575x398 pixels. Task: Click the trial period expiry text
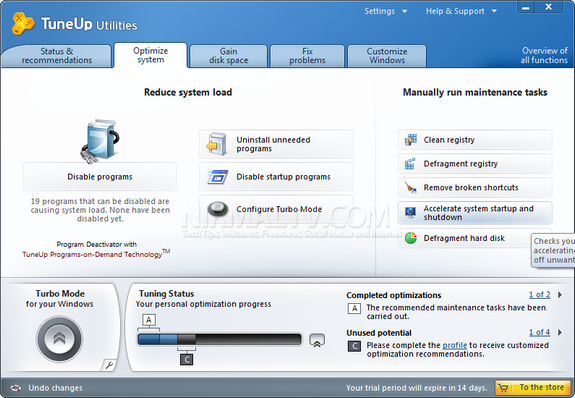[417, 388]
